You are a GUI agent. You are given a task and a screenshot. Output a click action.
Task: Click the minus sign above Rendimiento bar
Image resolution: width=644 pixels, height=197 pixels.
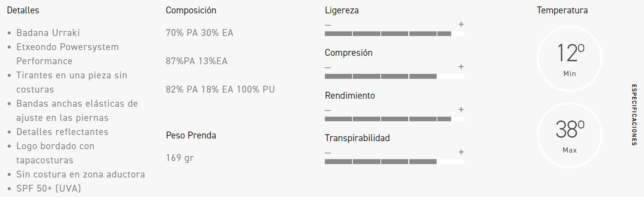point(328,111)
